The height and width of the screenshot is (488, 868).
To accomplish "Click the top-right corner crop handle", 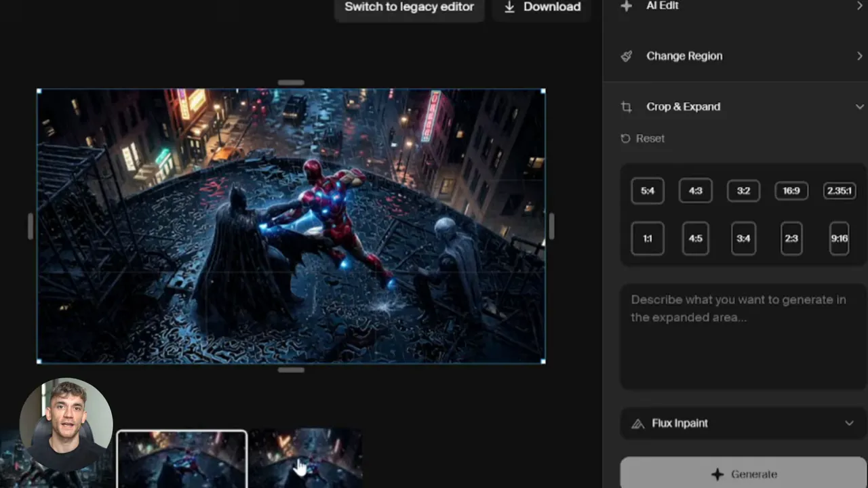I will point(543,91).
